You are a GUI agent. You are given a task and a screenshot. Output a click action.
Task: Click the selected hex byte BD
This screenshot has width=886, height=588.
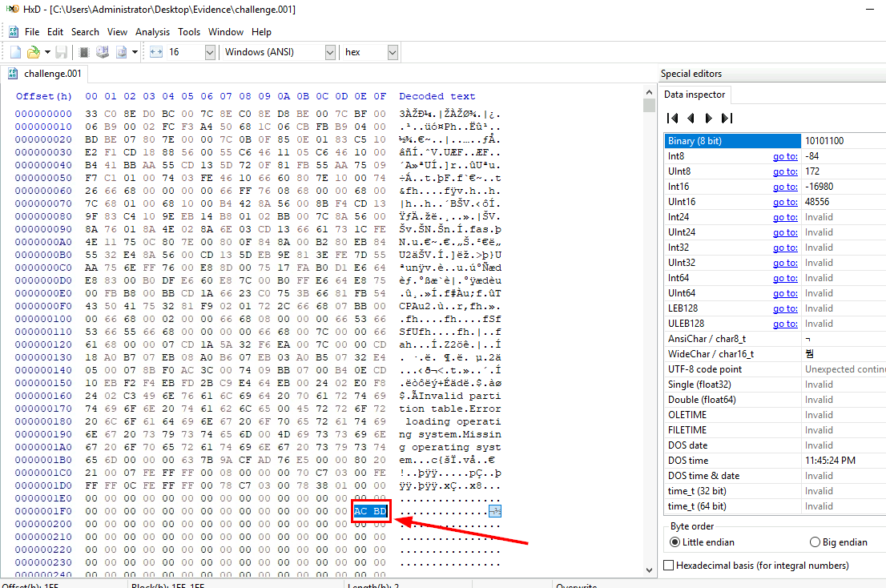pyautogui.click(x=380, y=512)
